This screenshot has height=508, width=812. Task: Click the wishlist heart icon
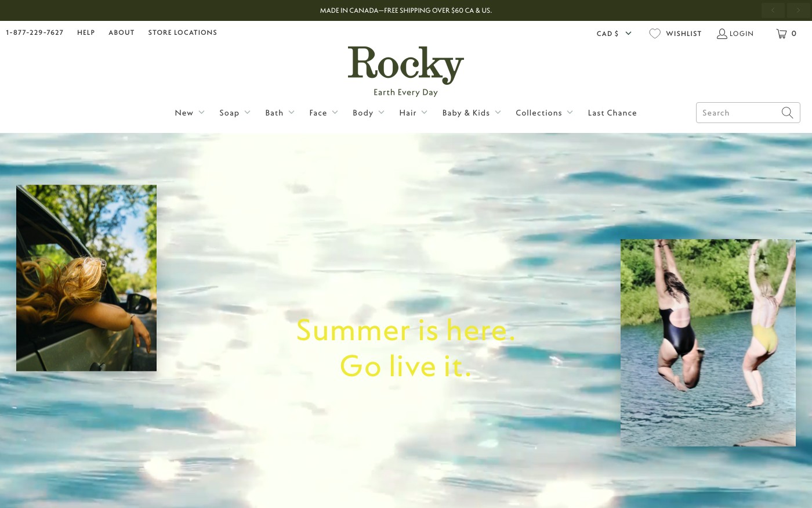coord(655,34)
